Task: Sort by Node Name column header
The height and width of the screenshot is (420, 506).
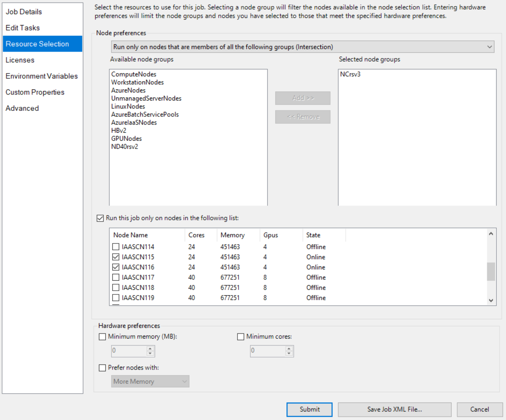Action: click(x=147, y=235)
